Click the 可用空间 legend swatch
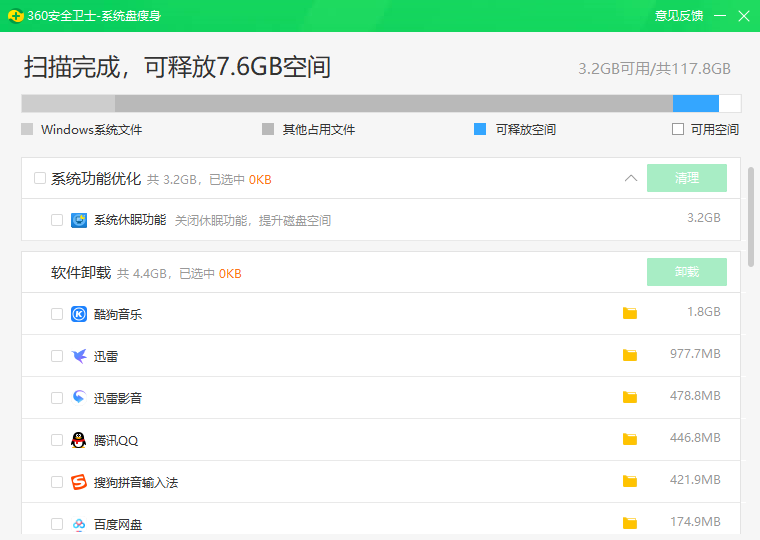 [678, 129]
